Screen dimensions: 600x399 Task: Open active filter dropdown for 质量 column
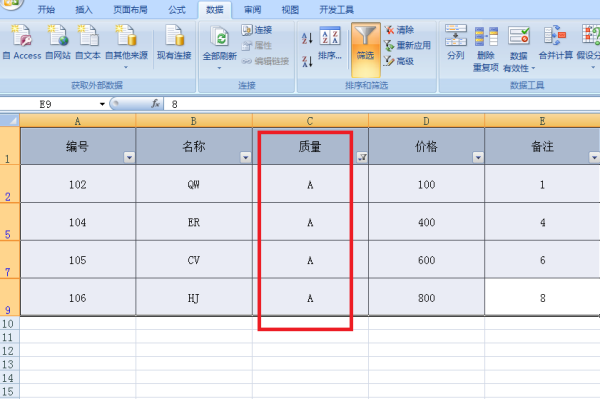pyautogui.click(x=362, y=157)
